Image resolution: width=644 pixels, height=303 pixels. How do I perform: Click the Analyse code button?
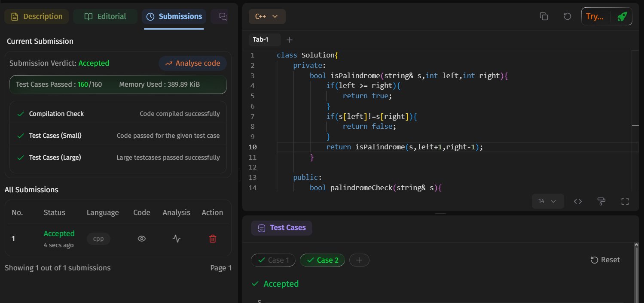click(x=192, y=64)
